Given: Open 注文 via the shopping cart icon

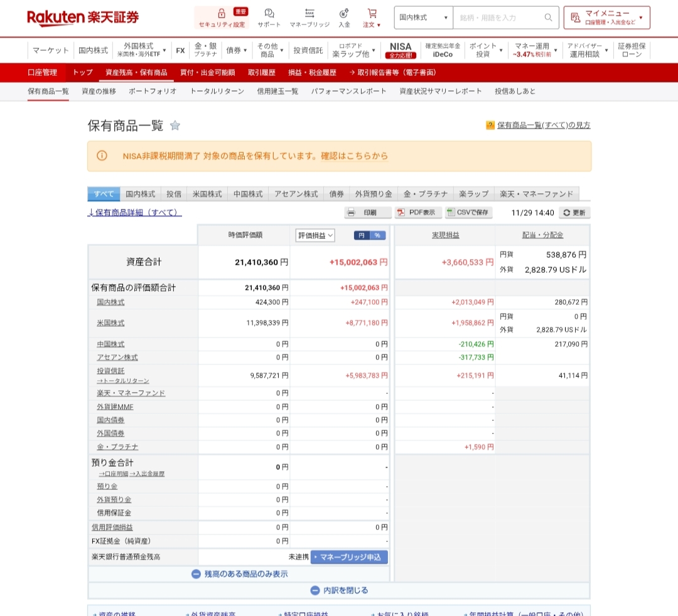Looking at the screenshot, I should 372,13.
